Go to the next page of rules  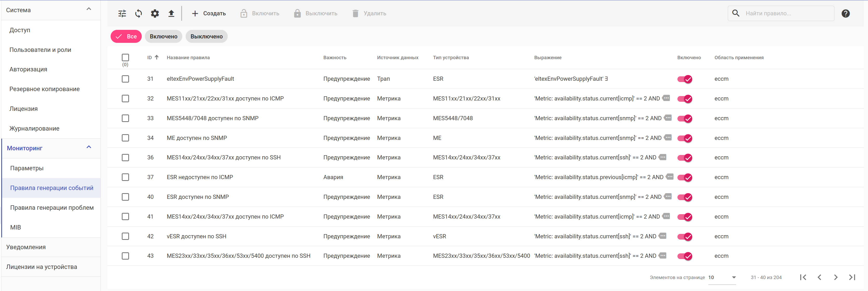[x=836, y=277]
